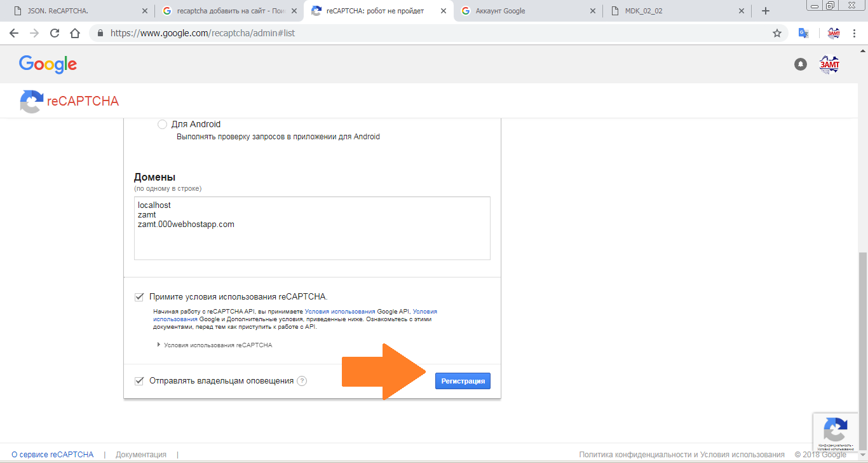The width and height of the screenshot is (868, 463).
Task: Toggle 'Примите условия использования reCAPTCHA' checkbox
Action: point(139,296)
